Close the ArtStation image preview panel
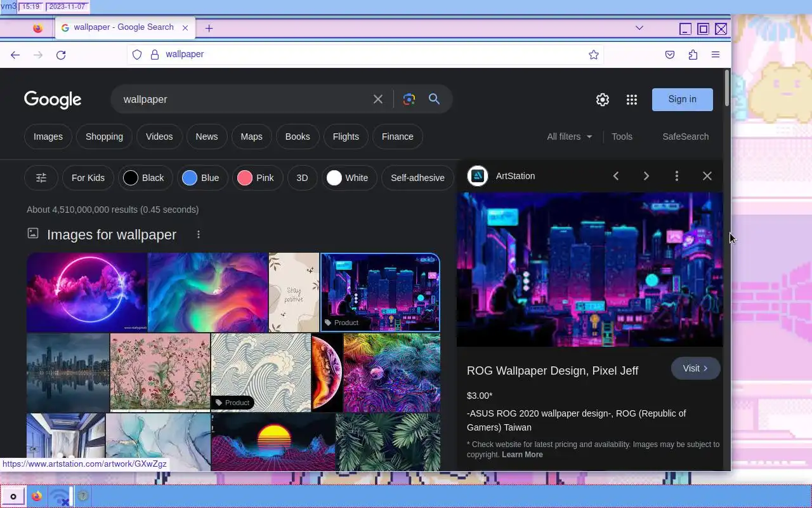This screenshot has width=812, height=508. tap(707, 176)
